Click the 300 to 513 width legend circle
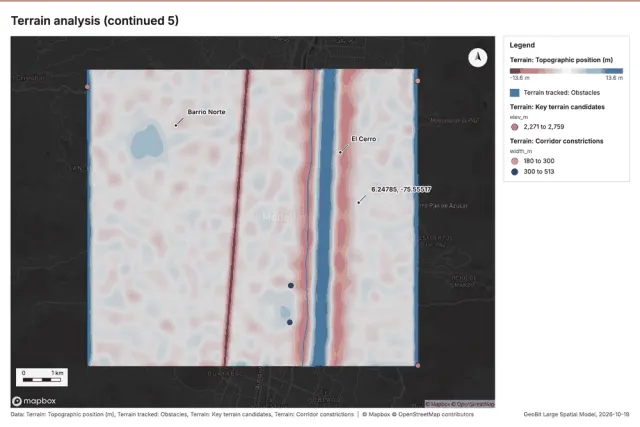640x427 pixels. coord(515,172)
